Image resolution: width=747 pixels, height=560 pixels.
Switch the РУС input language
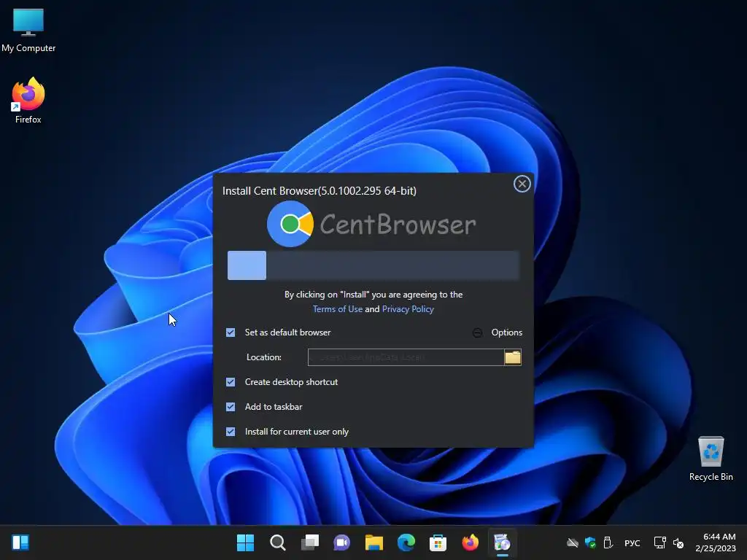click(632, 542)
